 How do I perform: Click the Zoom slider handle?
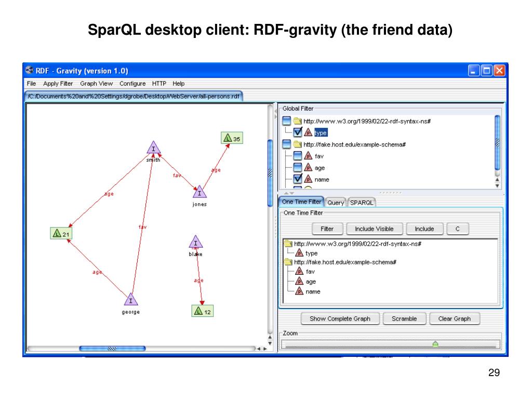435,344
